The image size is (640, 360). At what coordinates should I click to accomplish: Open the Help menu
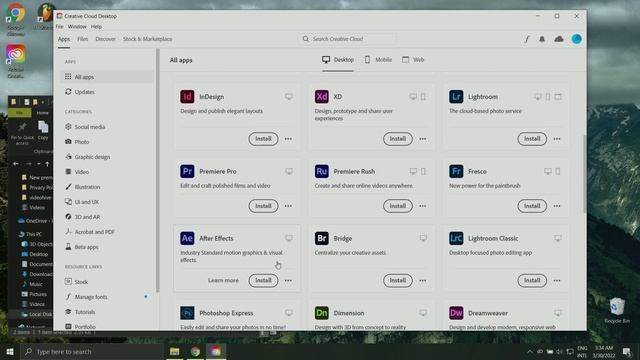pyautogui.click(x=96, y=27)
